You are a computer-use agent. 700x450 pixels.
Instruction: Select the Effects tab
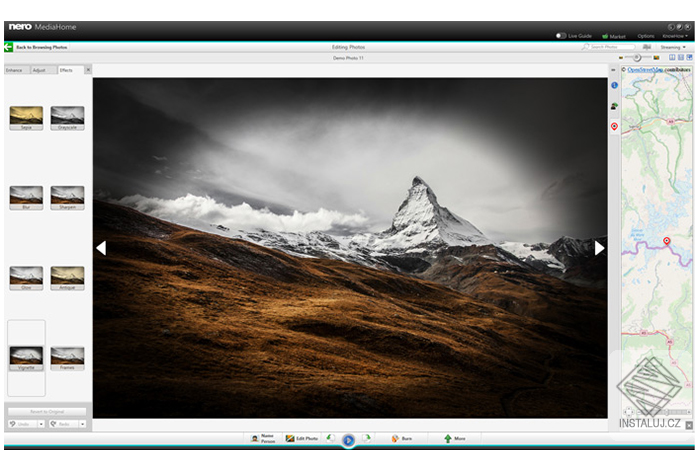click(x=71, y=70)
